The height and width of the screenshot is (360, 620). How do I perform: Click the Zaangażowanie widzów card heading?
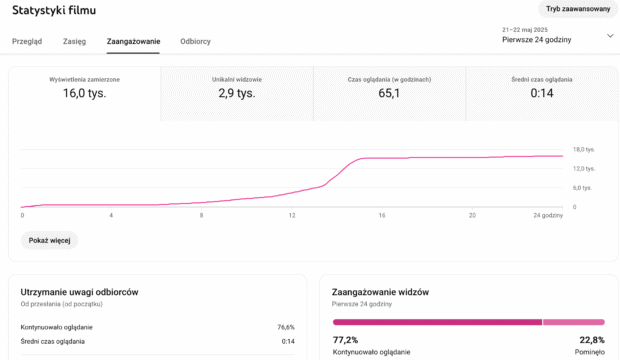380,292
